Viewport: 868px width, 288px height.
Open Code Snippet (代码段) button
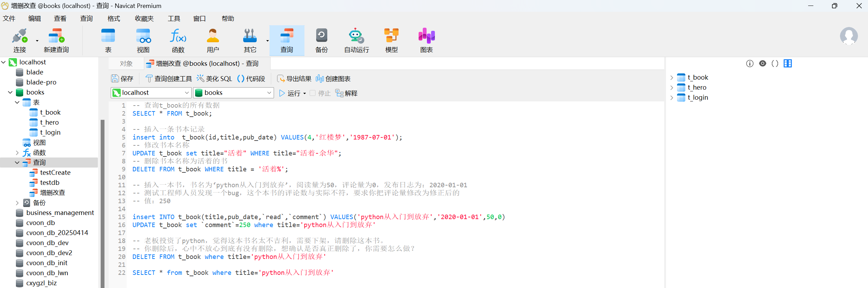(251, 79)
